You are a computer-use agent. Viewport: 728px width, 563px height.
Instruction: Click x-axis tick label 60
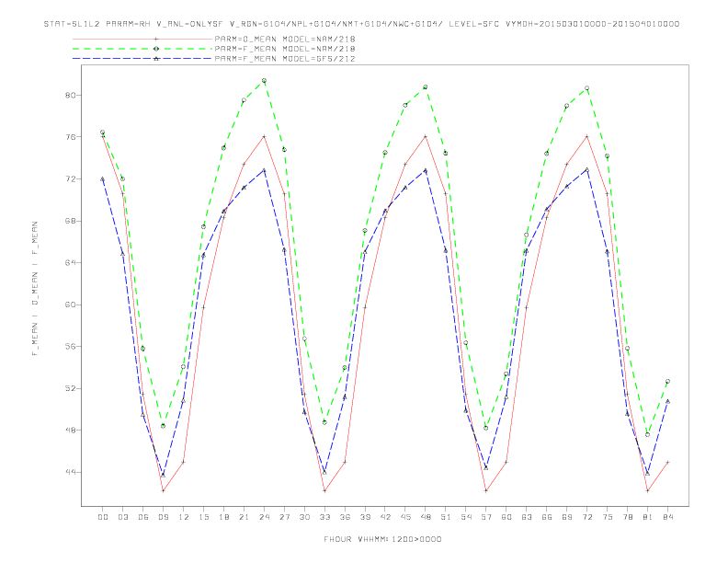click(x=506, y=517)
